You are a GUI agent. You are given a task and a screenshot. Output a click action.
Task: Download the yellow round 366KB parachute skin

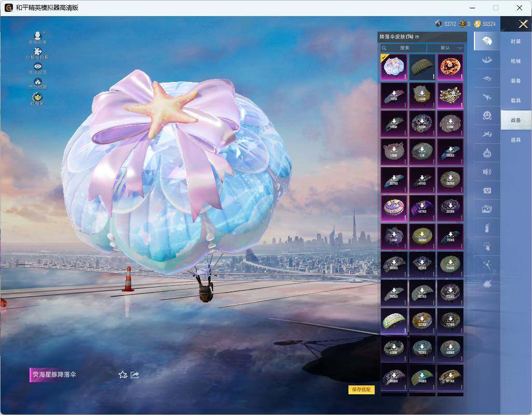pos(422,236)
